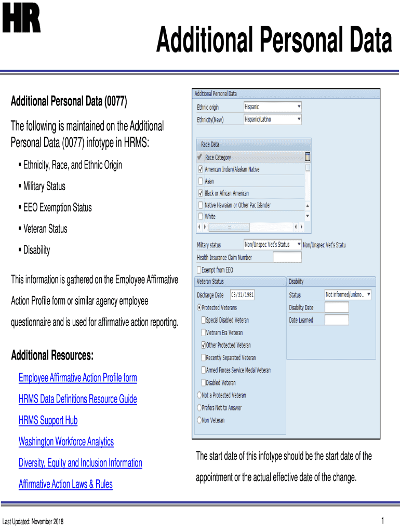Uncheck Other Protected Veteran option

coord(203,345)
